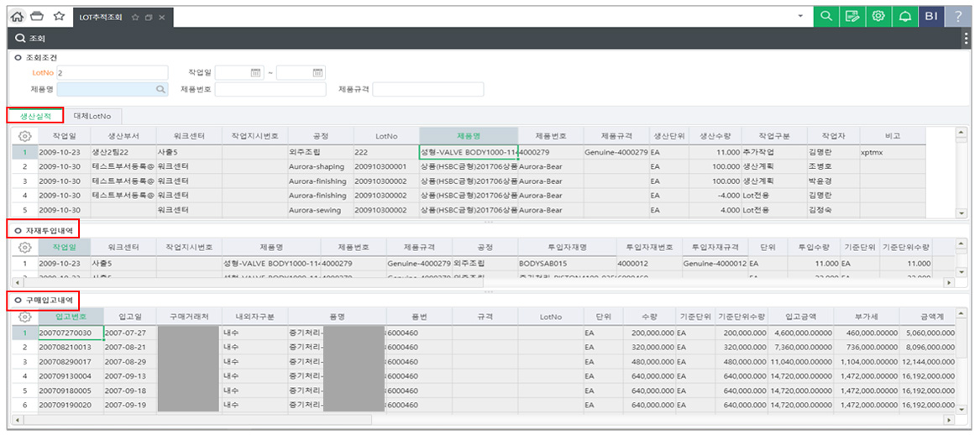Click the 제품명 lookup field
The height and width of the screenshot is (435, 980).
click(112, 89)
